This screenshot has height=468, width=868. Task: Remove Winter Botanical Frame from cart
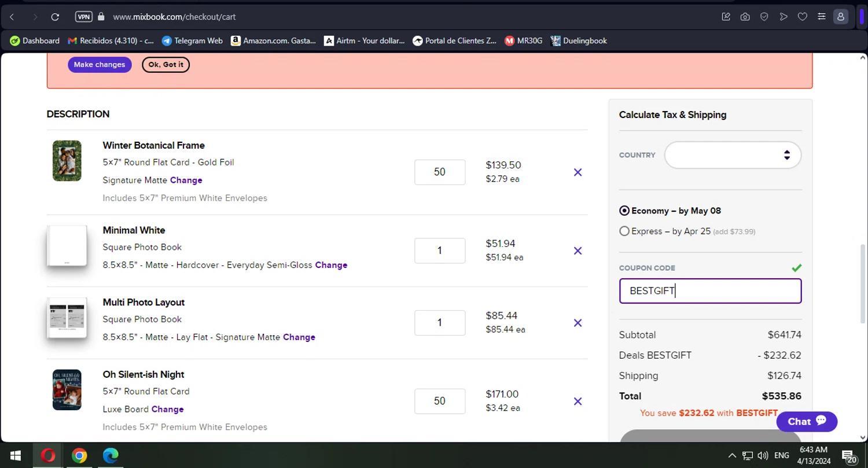(578, 172)
